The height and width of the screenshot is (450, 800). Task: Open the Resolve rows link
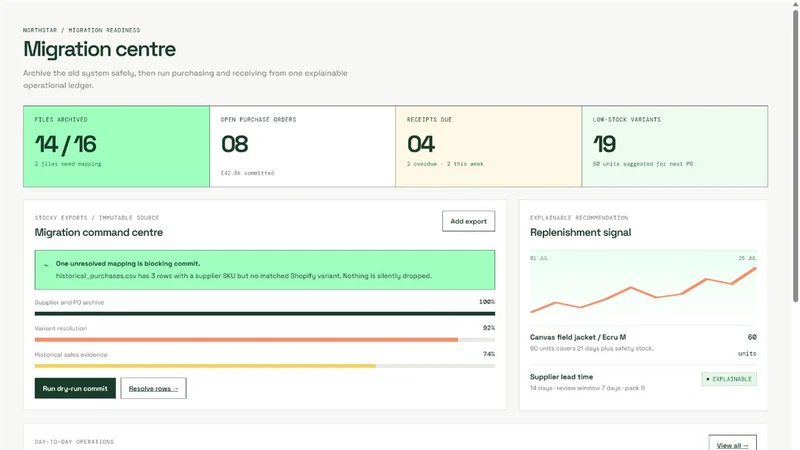click(x=153, y=388)
